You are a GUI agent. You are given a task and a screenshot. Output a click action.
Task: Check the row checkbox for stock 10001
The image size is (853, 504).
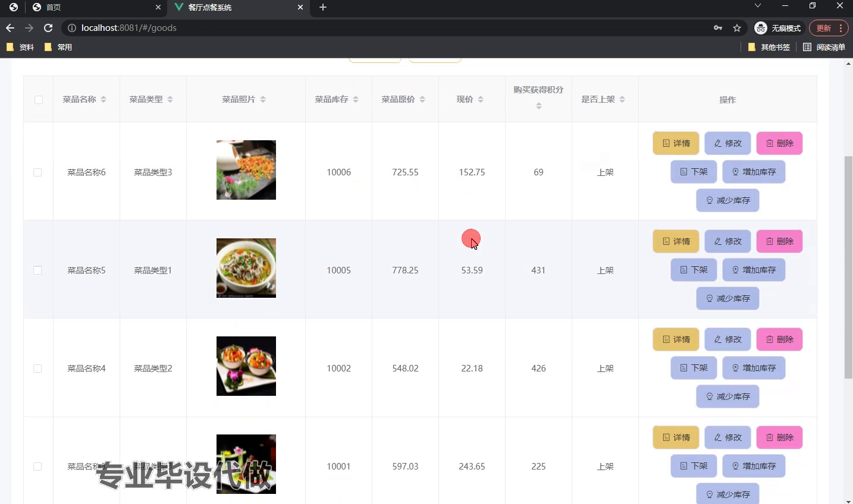(37, 467)
